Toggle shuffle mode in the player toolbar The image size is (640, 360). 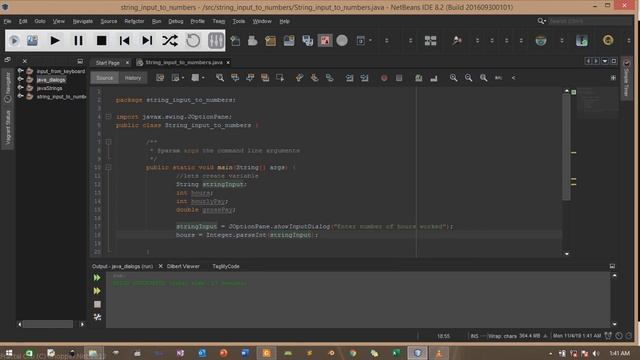click(x=170, y=40)
